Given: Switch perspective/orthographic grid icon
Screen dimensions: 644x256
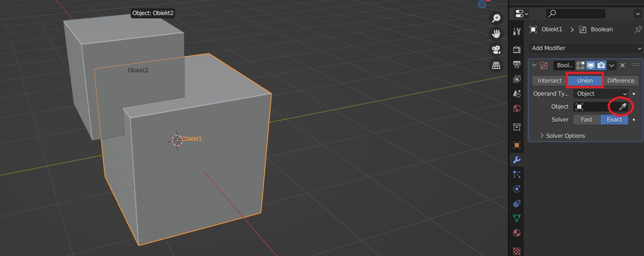Looking at the screenshot, I should [496, 66].
